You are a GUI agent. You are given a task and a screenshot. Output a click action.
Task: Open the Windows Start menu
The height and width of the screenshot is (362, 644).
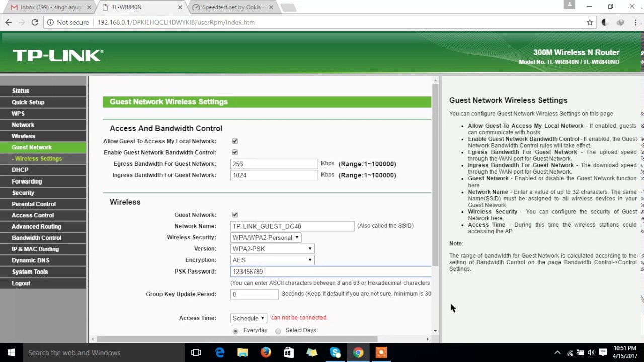11,353
